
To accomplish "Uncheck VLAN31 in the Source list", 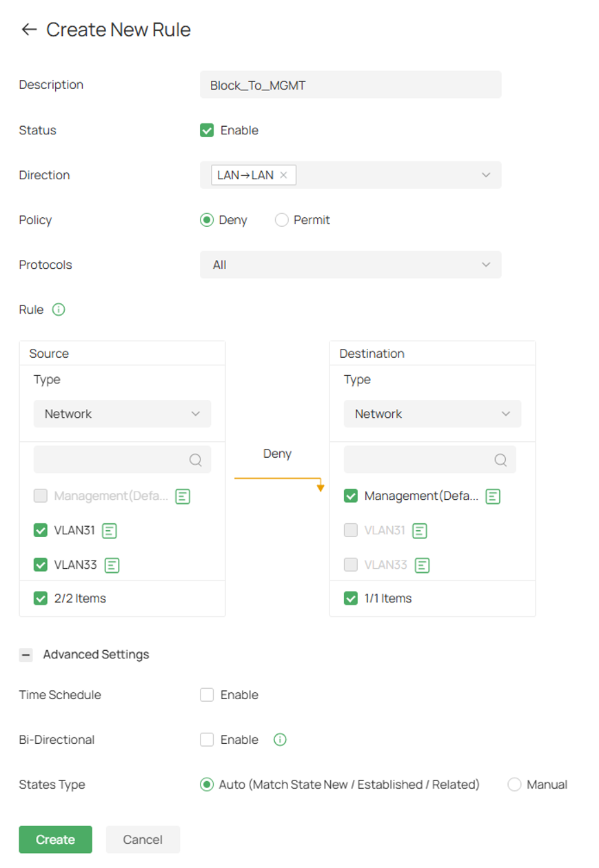I will tap(41, 530).
